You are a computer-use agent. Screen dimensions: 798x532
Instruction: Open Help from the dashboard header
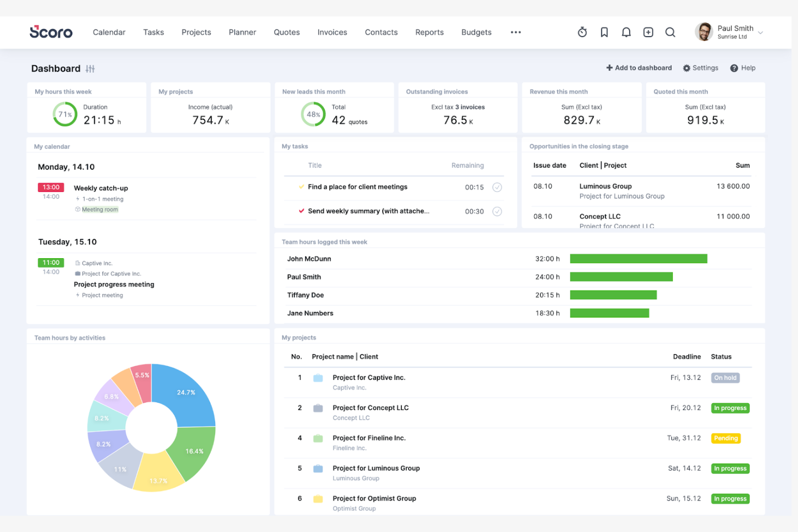(x=743, y=68)
